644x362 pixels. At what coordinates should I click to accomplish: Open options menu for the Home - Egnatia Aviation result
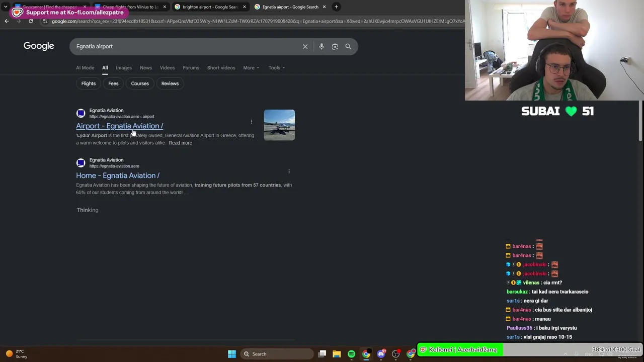pos(289,171)
